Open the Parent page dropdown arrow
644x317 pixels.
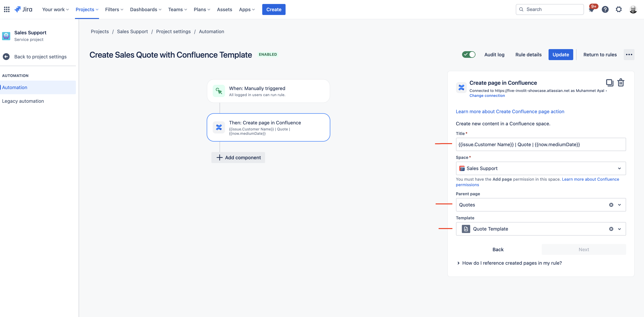click(x=620, y=205)
